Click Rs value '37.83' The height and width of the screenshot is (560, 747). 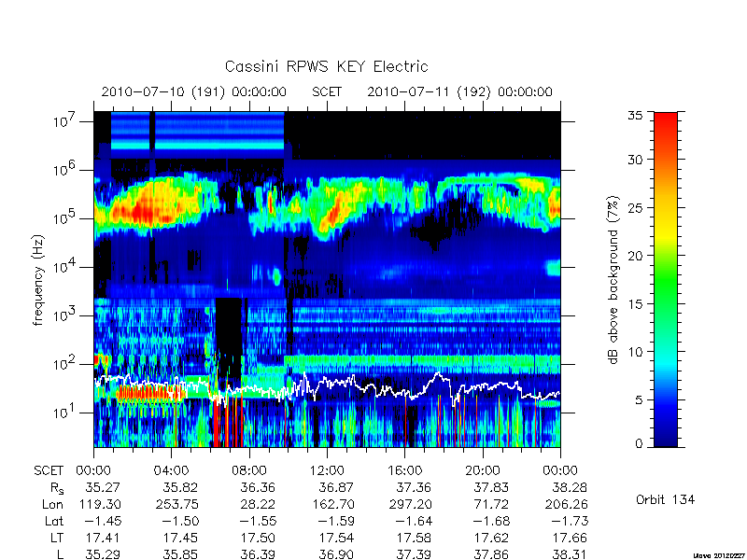491,487
